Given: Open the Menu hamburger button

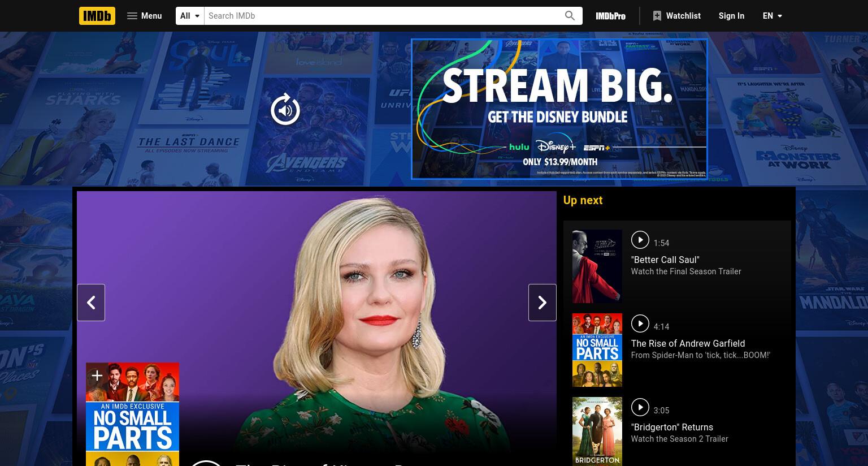Looking at the screenshot, I should point(145,16).
